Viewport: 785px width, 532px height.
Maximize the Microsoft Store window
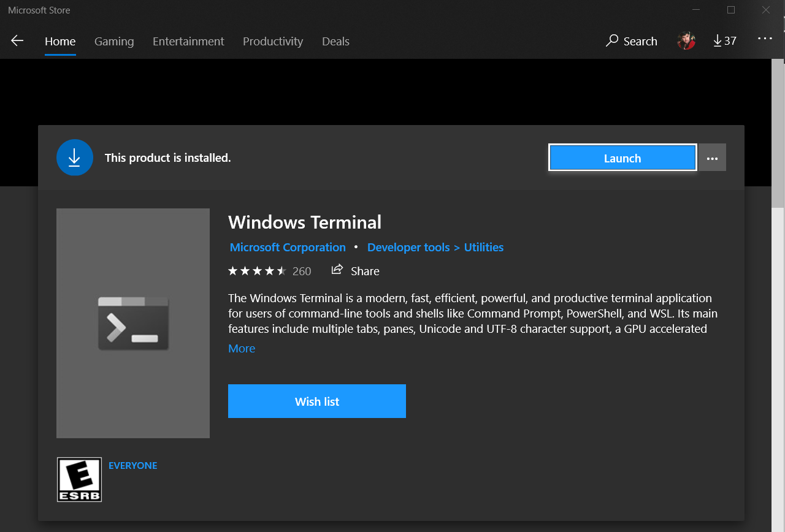click(x=730, y=10)
